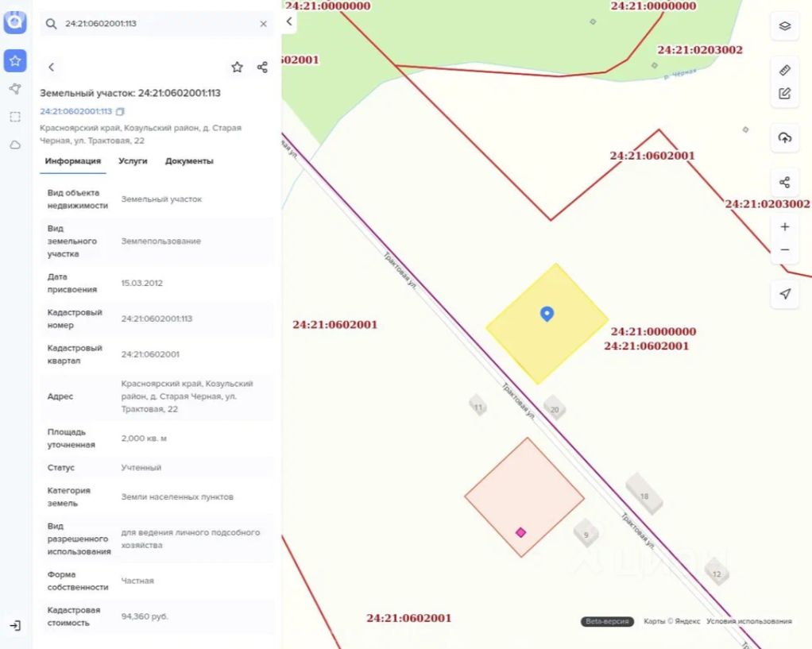Click the date value 15.03.2012

142,283
